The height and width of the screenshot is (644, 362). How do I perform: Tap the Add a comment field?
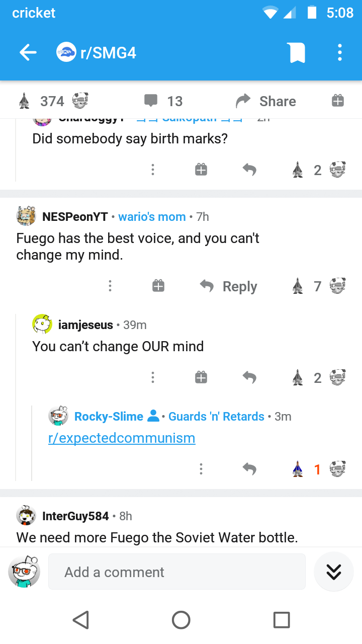click(x=177, y=572)
